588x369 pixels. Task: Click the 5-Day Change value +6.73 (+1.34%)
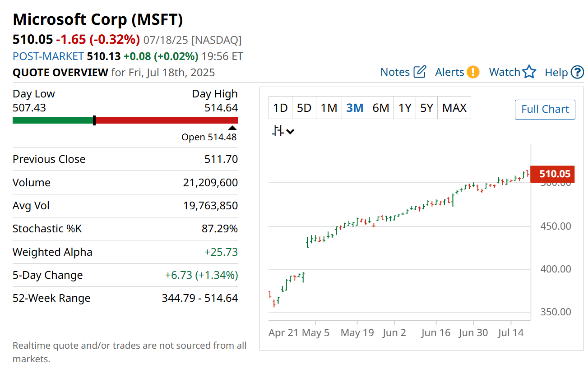202,275
